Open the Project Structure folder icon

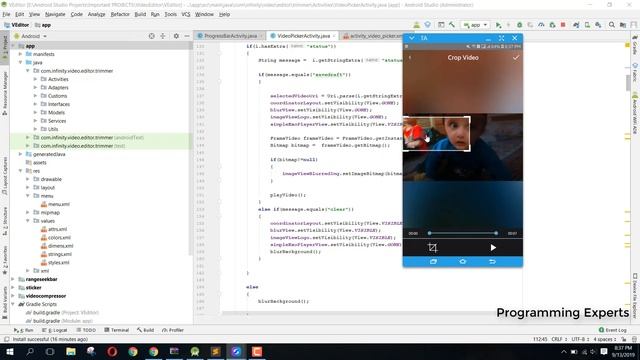(622, 25)
